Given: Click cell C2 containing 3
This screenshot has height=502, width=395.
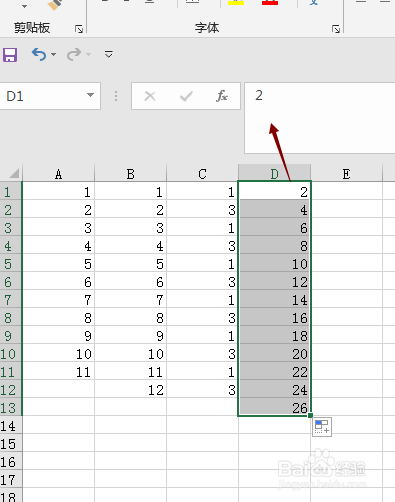Looking at the screenshot, I should click(202, 210).
